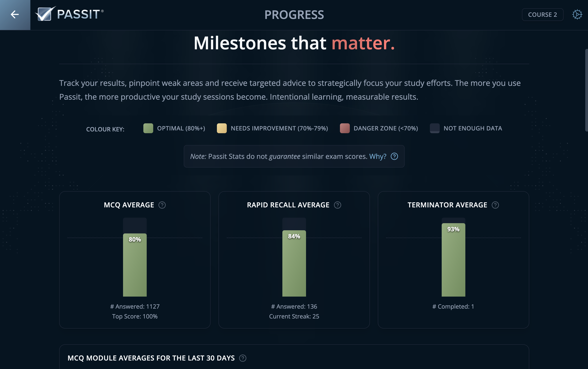Click the 93% Terminator average bar
This screenshot has width=588, height=369.
coord(453,260)
